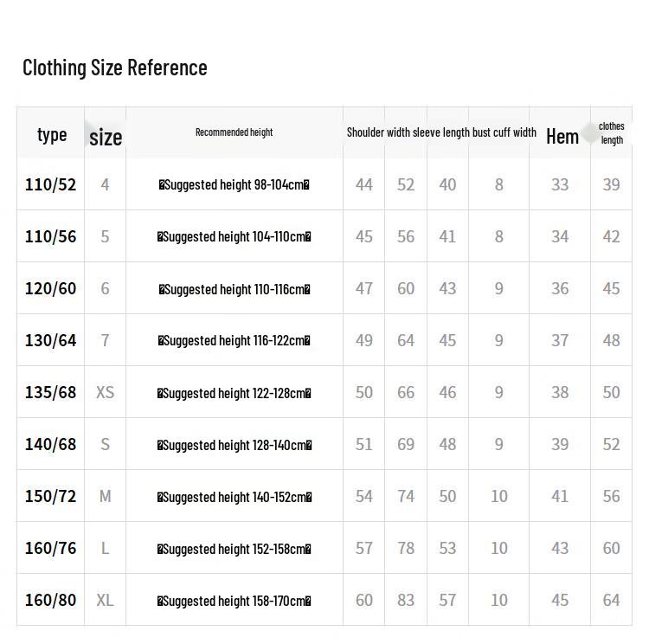Image resolution: width=649 pixels, height=644 pixels.
Task: Select the XL size cell
Action: click(105, 600)
